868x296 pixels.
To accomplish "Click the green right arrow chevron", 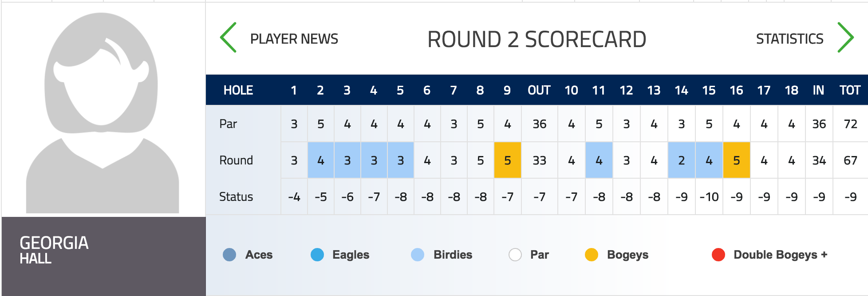I will [845, 38].
